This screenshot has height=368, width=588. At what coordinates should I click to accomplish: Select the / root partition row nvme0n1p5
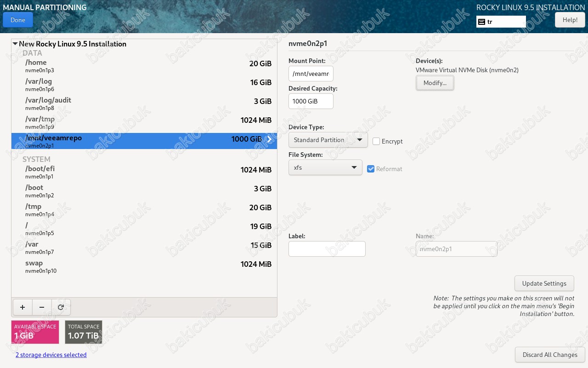(144, 229)
